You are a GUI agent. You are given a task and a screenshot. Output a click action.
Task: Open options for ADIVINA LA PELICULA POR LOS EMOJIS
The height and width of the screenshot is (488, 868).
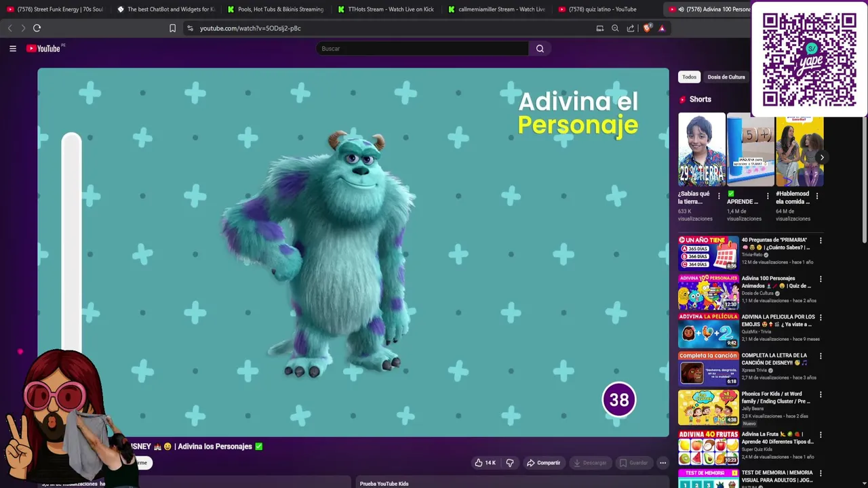pos(821,318)
